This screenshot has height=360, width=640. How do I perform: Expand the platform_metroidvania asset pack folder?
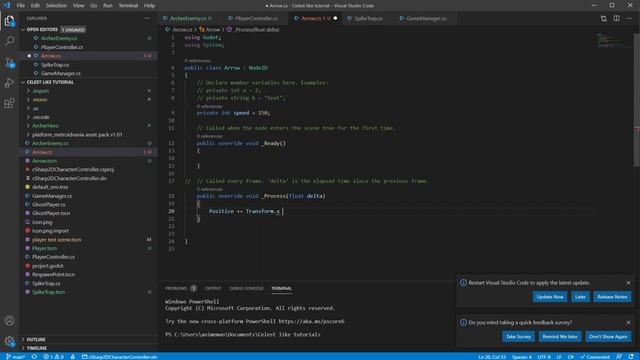point(77,135)
